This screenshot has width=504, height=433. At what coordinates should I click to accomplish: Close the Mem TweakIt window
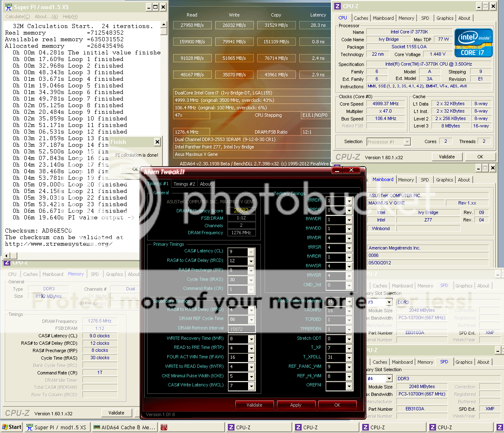351,170
